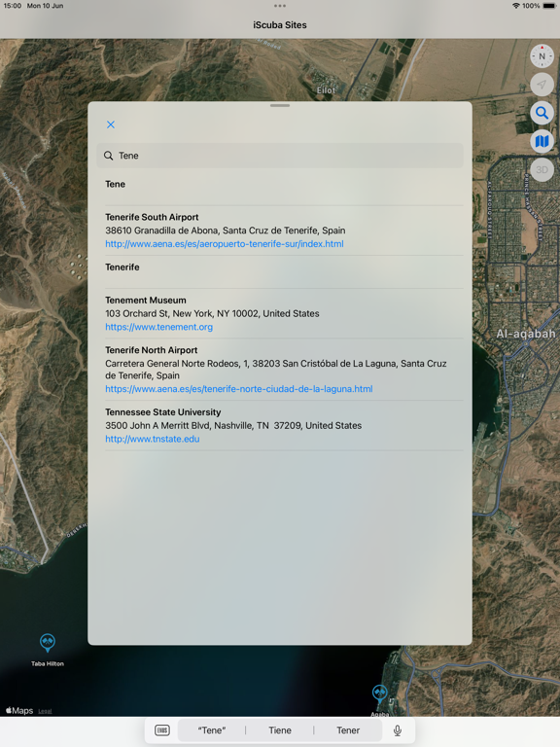560x747 pixels.
Task: Open the Maps Legal link
Action: [x=45, y=711]
